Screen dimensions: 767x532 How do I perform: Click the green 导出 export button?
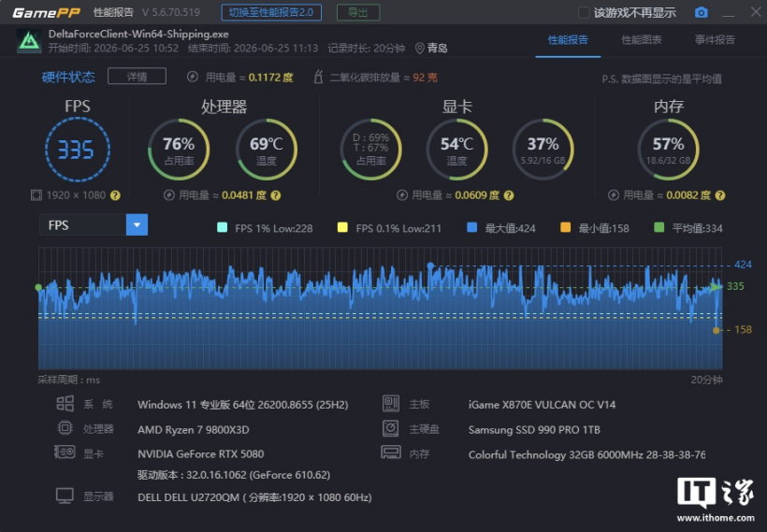358,12
